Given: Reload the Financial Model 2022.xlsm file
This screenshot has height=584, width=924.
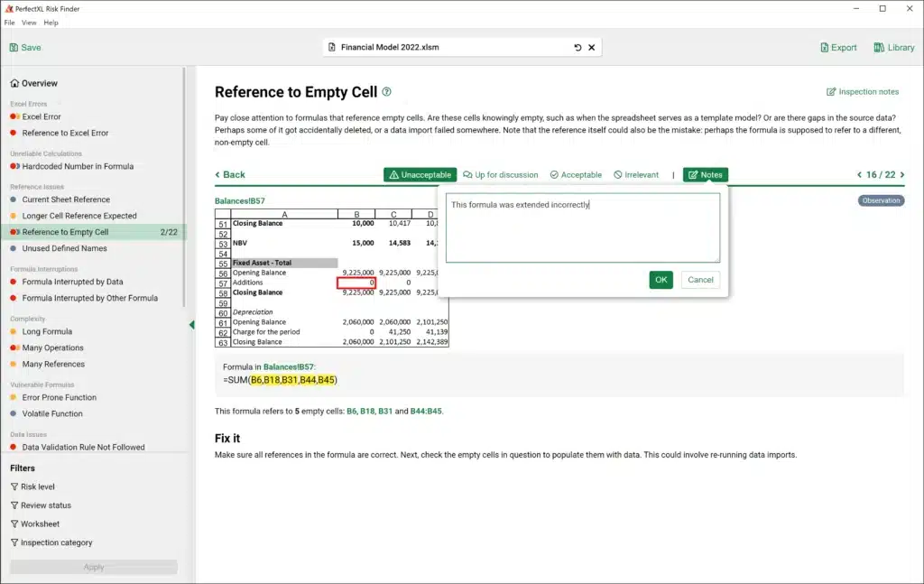Looking at the screenshot, I should pos(577,47).
